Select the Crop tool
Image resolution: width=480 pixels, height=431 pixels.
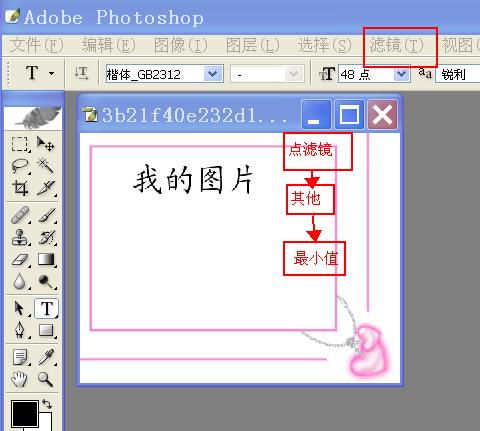(20, 188)
